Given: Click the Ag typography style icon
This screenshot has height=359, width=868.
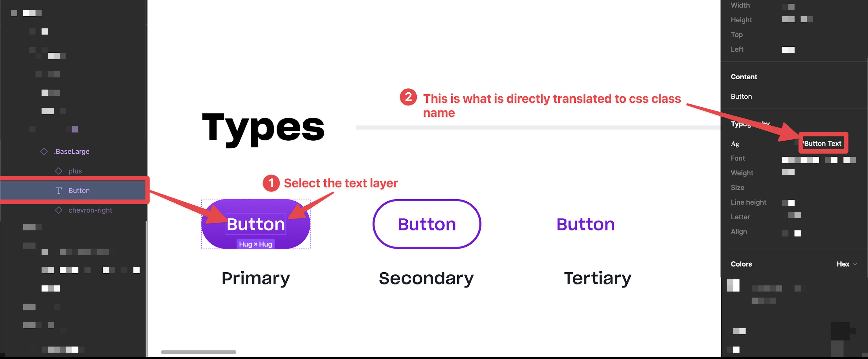Looking at the screenshot, I should 735,144.
